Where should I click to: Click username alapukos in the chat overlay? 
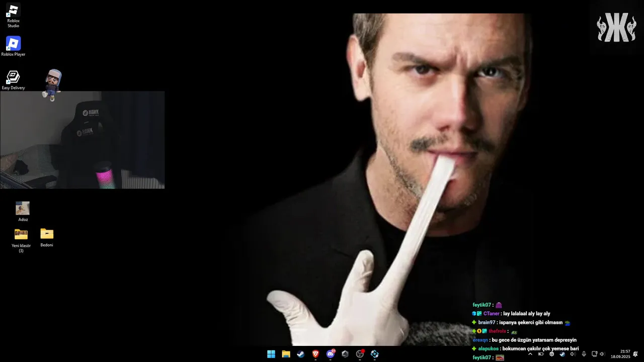click(488, 349)
